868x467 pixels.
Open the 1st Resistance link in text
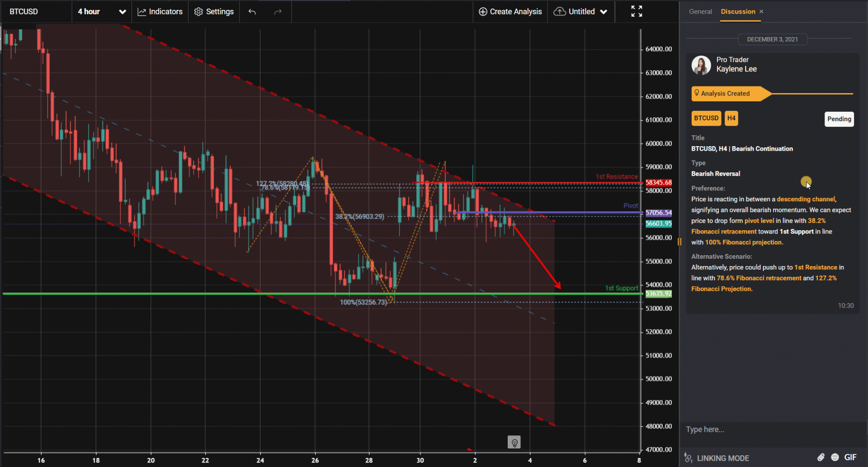[x=816, y=267]
